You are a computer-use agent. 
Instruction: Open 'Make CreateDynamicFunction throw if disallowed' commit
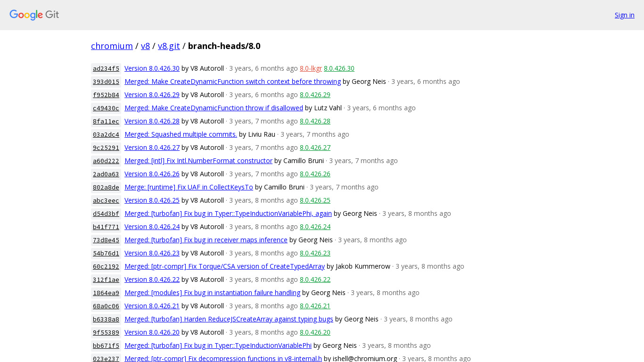point(214,108)
